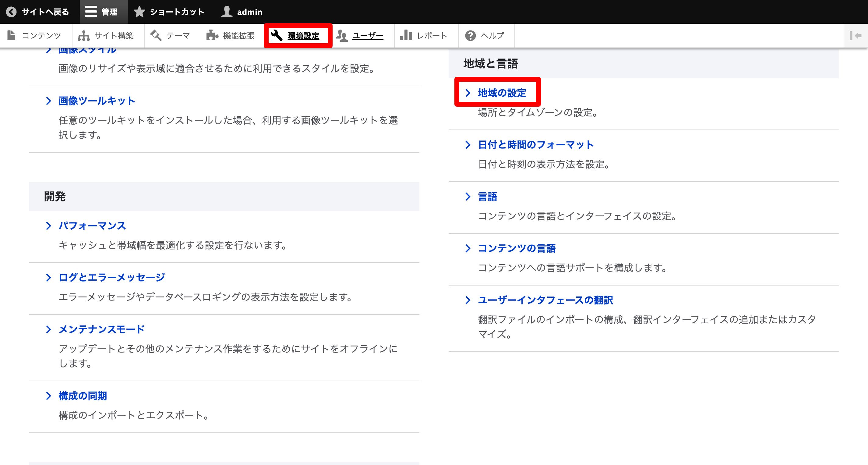Expand the chevron next to 言語
868x465 pixels.
(x=468, y=197)
